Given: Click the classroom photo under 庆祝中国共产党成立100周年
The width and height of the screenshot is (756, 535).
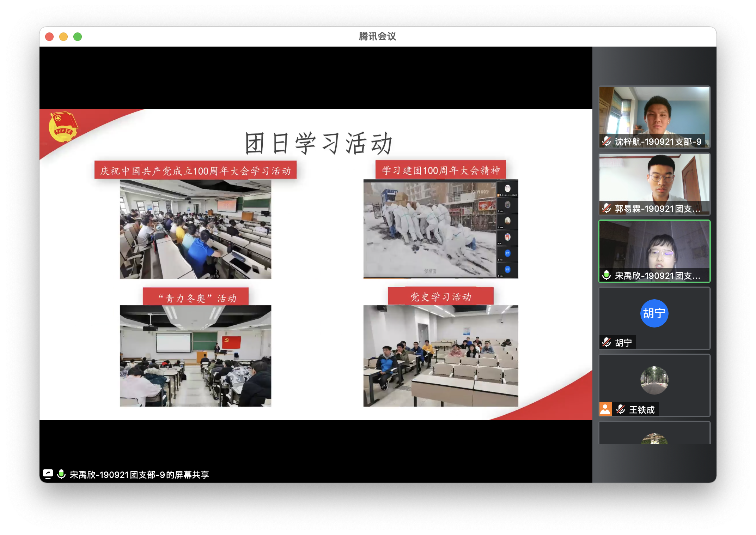Looking at the screenshot, I should pos(195,229).
